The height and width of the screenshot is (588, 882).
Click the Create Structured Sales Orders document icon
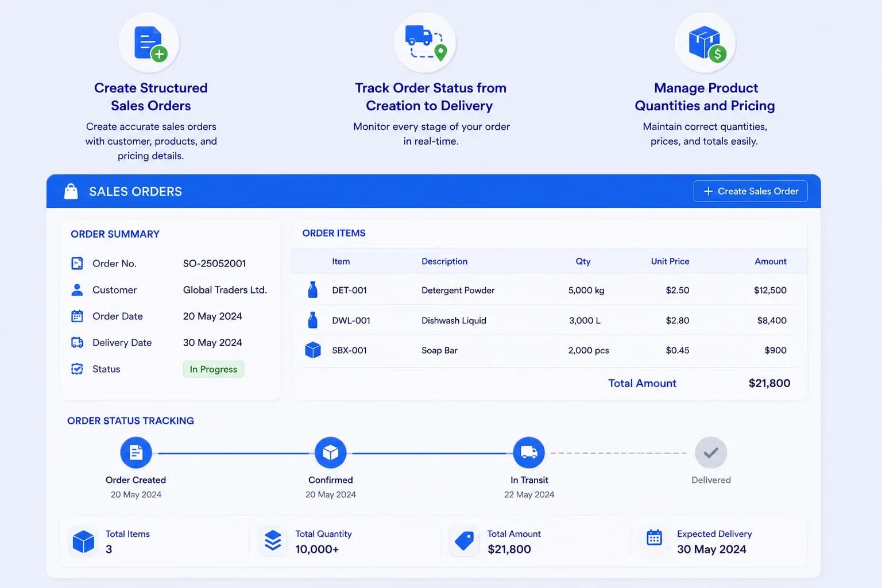(x=150, y=44)
